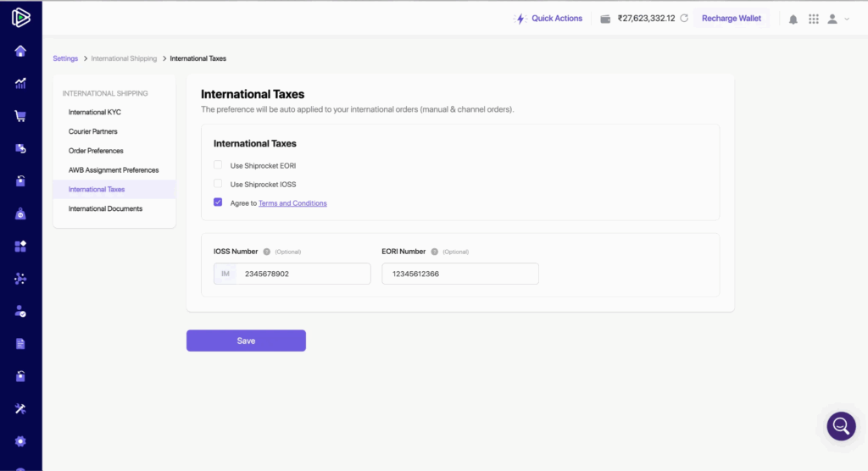
Task: Open the Terms and Conditions link
Action: tap(292, 203)
